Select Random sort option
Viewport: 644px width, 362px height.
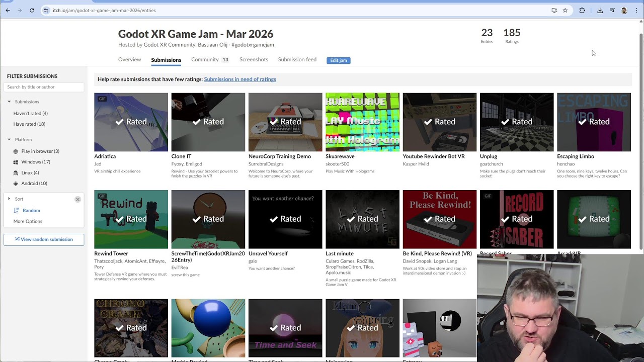pos(31,211)
